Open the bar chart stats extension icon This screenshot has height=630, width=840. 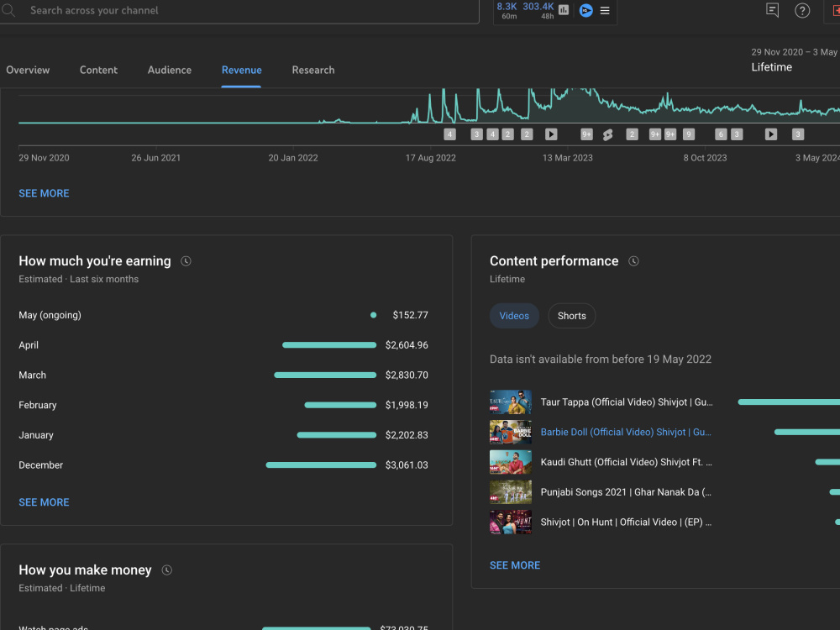564,10
